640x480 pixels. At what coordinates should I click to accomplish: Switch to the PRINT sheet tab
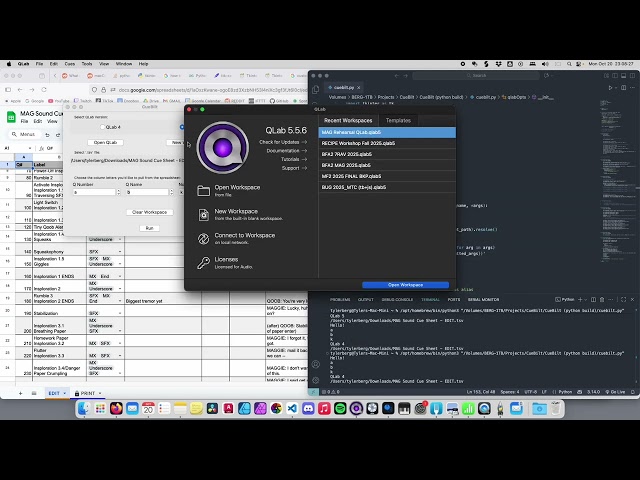click(x=87, y=393)
